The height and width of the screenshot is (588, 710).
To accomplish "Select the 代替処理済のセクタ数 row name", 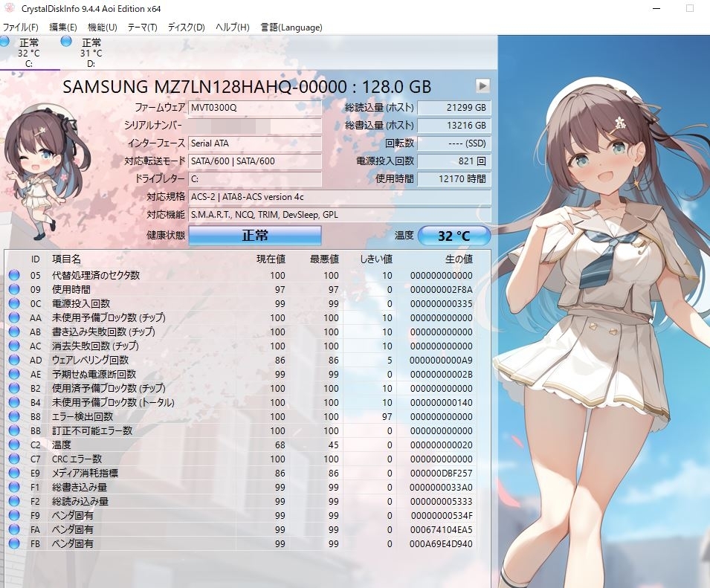I will point(96,275).
